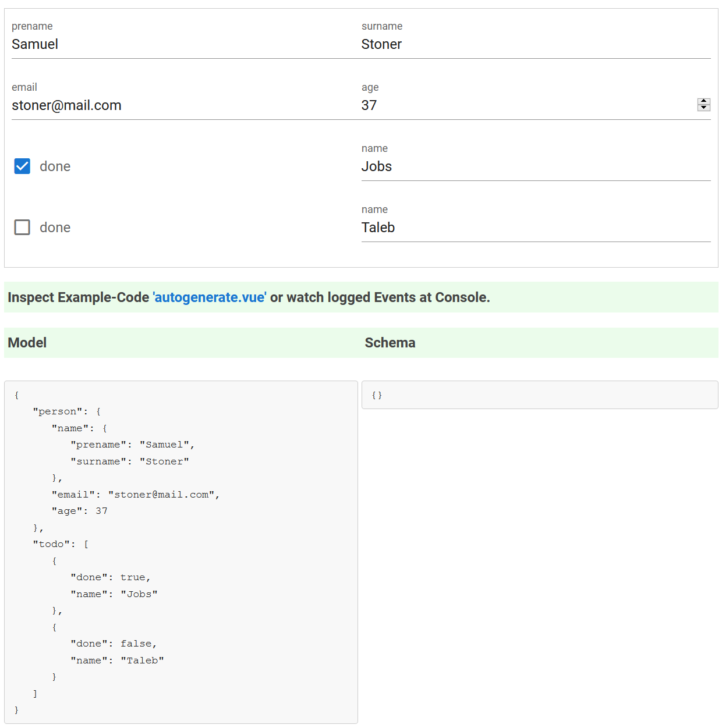
Task: Click the name field containing Jobs
Action: (536, 166)
